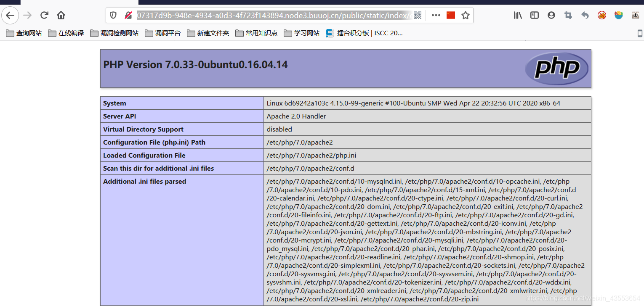
Task: Click the Apache 2.0 Handler value
Action: pyautogui.click(x=296, y=116)
